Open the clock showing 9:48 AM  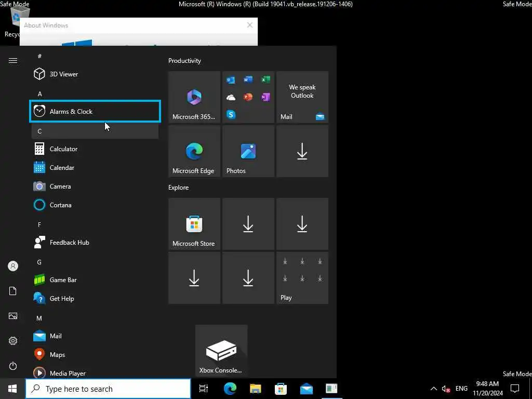tap(487, 389)
